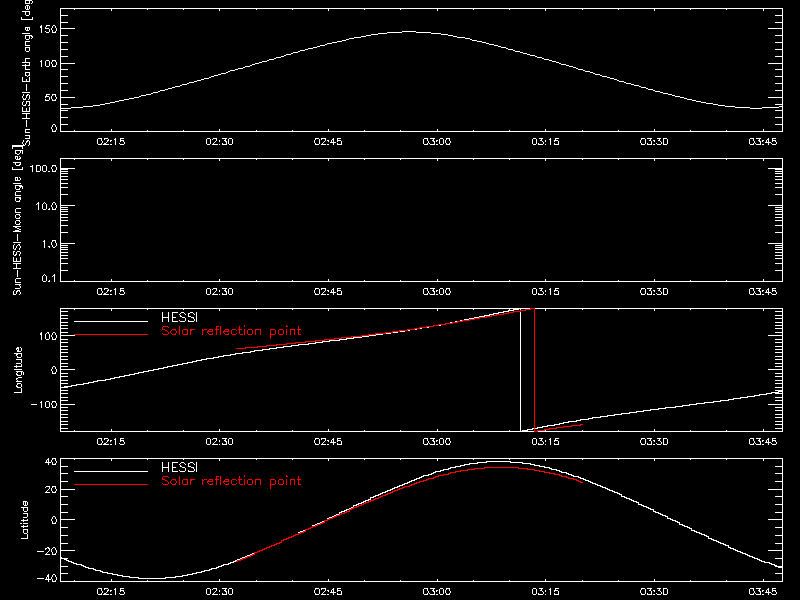Click the 100 tick label on Earth angle axis

pos(47,63)
